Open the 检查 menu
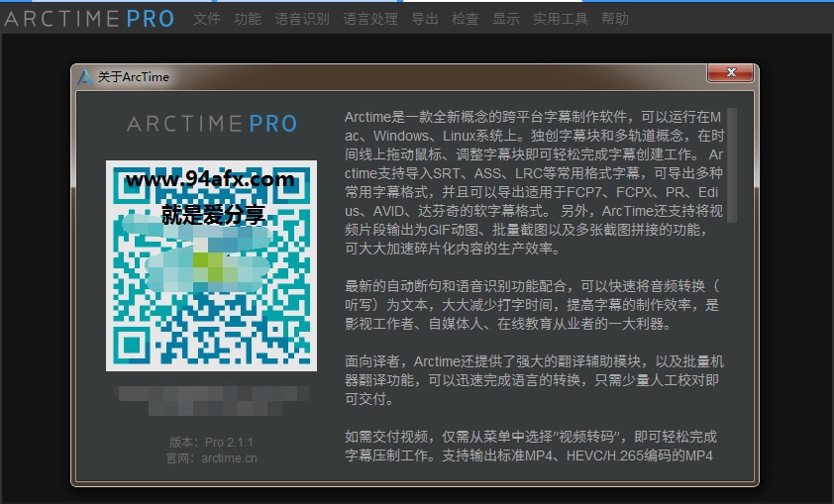This screenshot has height=504, width=834. [x=466, y=19]
